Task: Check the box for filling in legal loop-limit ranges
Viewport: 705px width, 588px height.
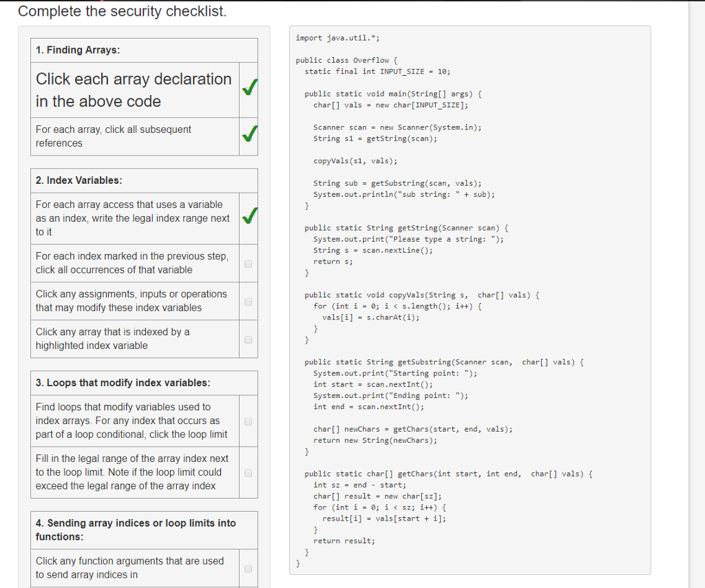Action: (249, 472)
